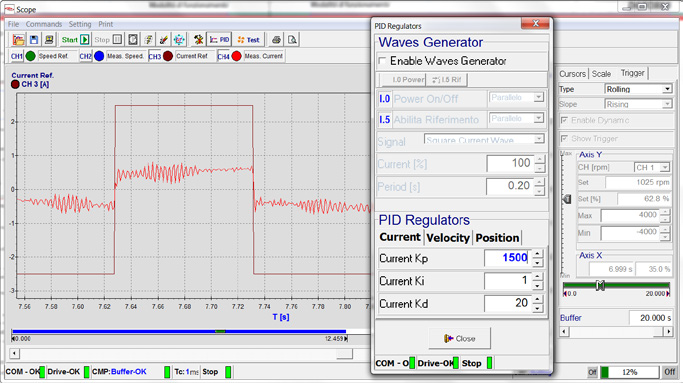Click the Current Kp value field
Screen dimensions: 683x383
click(507, 258)
